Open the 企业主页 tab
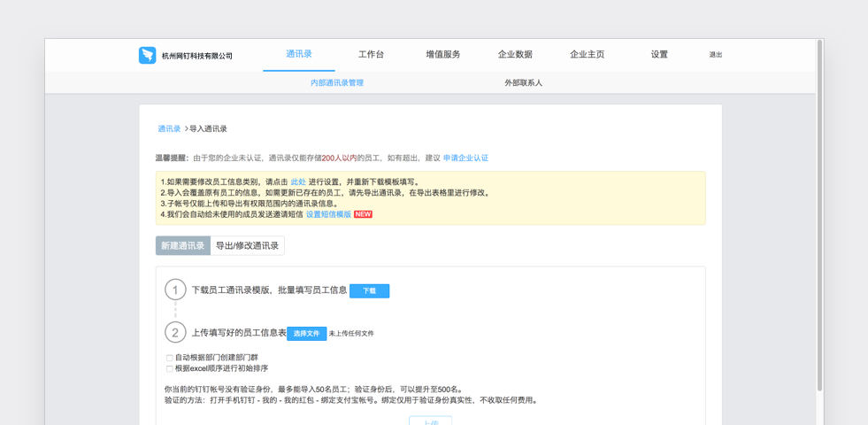 click(x=588, y=54)
